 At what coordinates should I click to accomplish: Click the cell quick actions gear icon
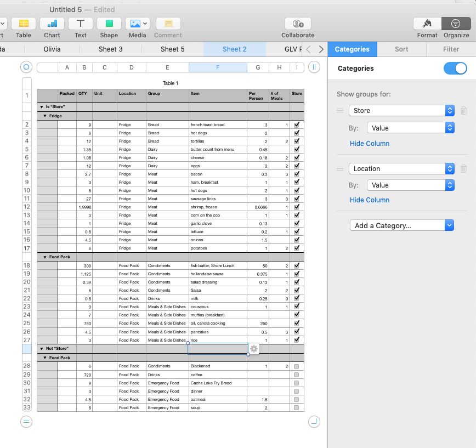click(253, 349)
